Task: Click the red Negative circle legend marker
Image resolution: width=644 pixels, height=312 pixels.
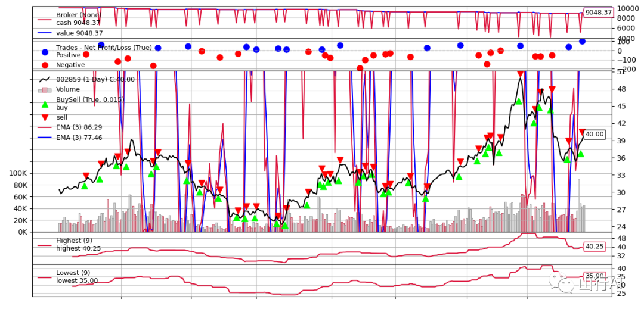Action: click(x=45, y=65)
